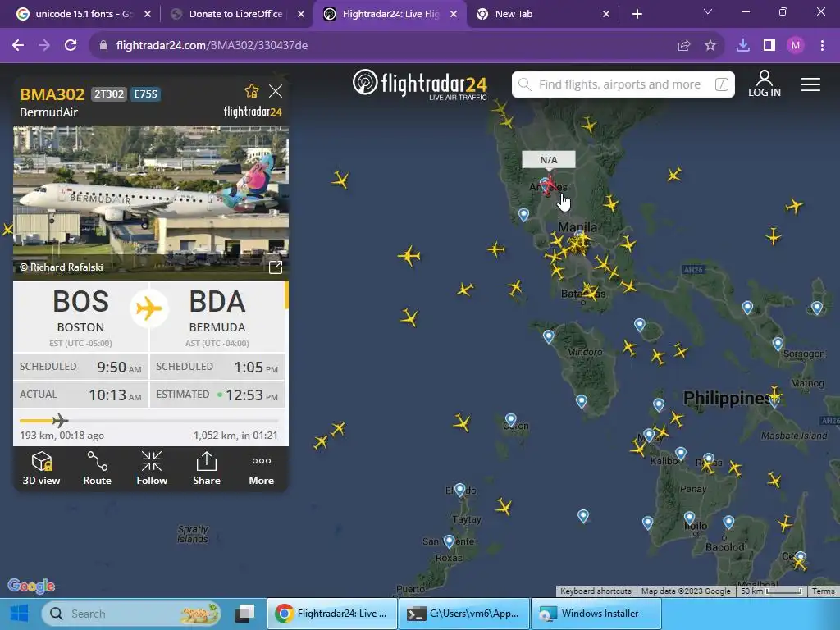The height and width of the screenshot is (630, 840).
Task: Select the red highlighted aircraft near Angeles
Action: pyautogui.click(x=549, y=185)
